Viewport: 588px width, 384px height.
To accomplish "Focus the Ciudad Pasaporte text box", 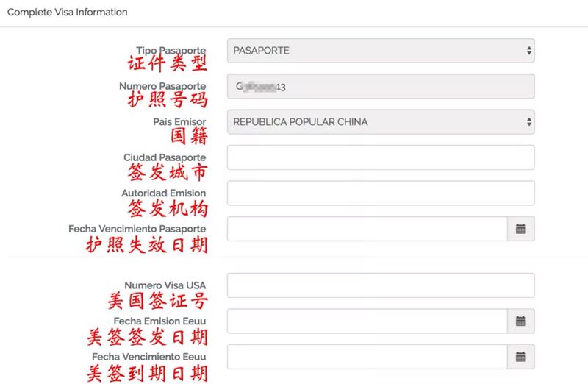I will point(381,157).
